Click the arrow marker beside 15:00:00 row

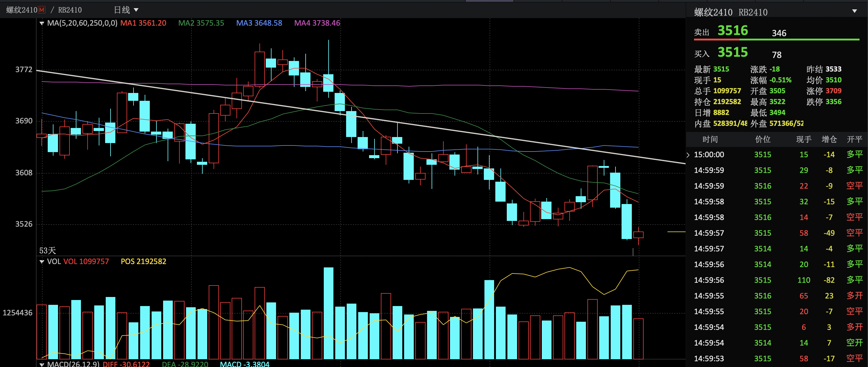point(688,155)
